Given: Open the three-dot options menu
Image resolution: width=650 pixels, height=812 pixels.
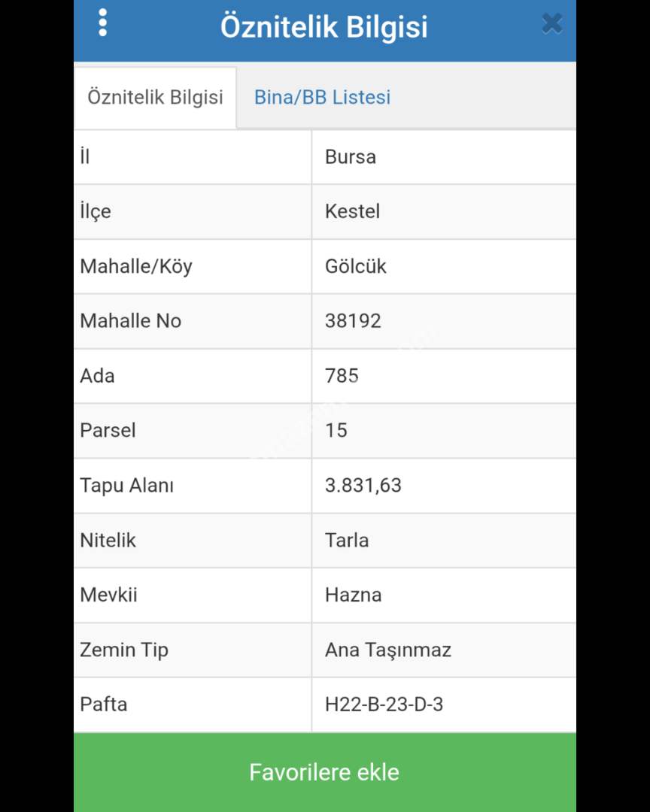Looking at the screenshot, I should (x=103, y=23).
